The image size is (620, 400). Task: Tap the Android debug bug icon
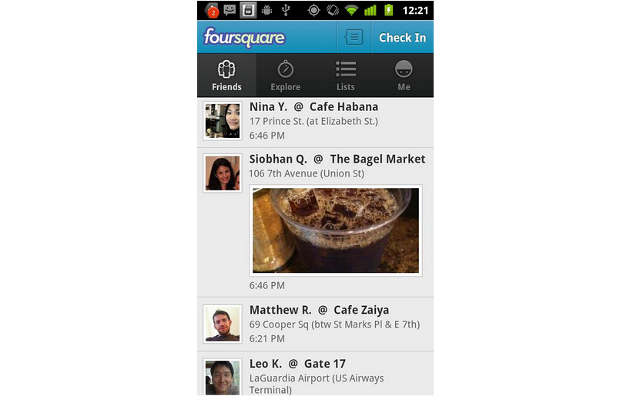click(267, 10)
